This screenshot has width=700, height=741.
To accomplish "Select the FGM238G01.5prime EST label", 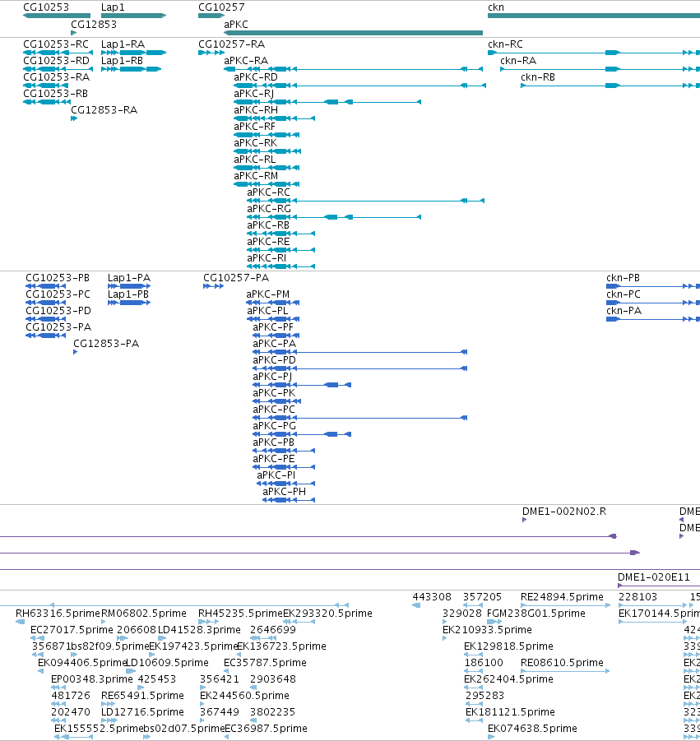I will point(536,614).
